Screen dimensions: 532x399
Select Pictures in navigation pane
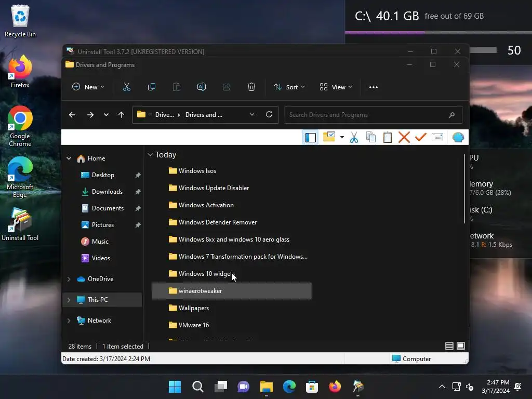[x=103, y=225]
